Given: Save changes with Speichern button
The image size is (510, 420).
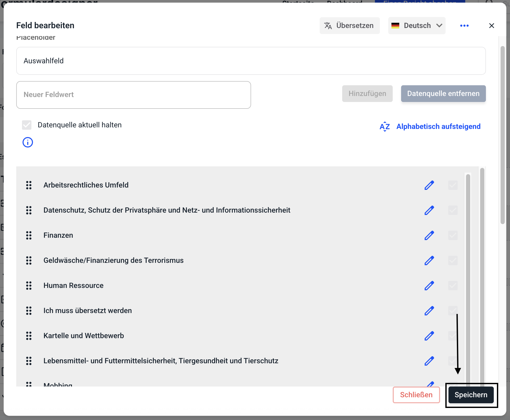Looking at the screenshot, I should (471, 395).
